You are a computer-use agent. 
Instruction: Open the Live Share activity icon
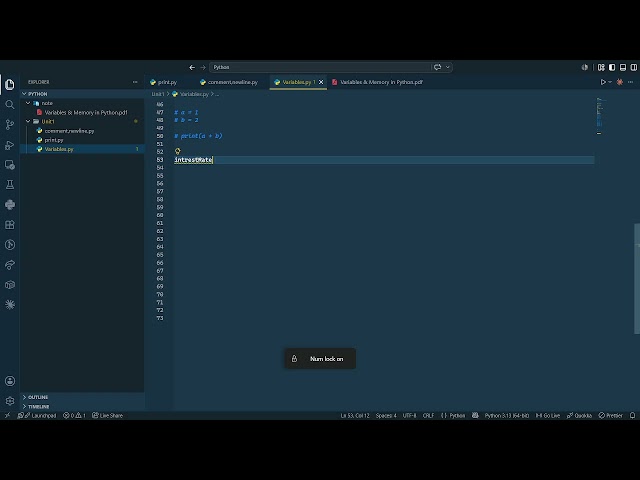point(10,264)
